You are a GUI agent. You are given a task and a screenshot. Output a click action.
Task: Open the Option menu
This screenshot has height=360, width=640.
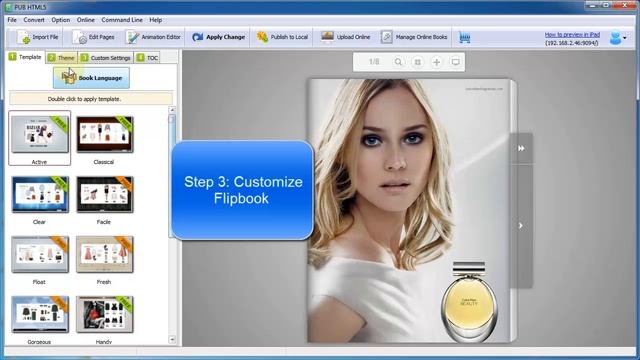(x=60, y=20)
